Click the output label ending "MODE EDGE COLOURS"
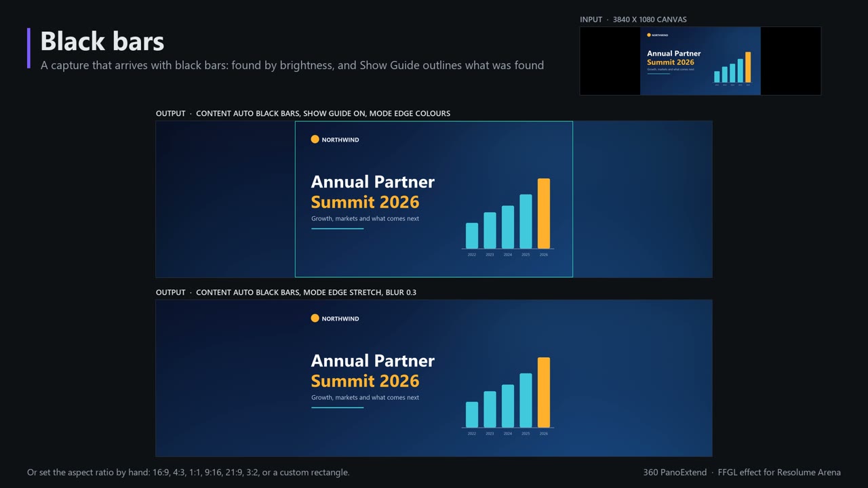This screenshot has width=868, height=488. [303, 113]
